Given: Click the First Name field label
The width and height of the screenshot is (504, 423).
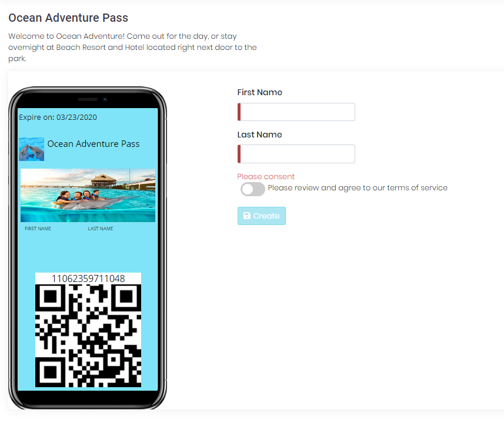Looking at the screenshot, I should (260, 92).
